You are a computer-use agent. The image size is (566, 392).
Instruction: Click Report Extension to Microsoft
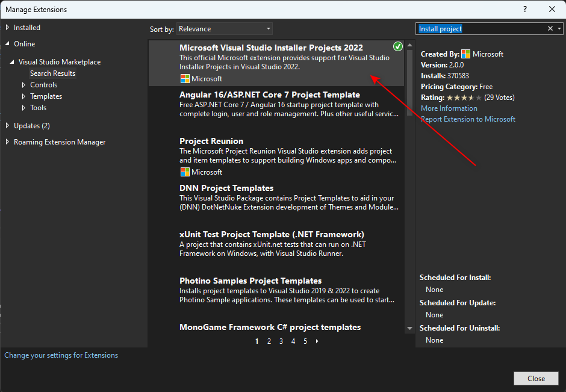(468, 119)
